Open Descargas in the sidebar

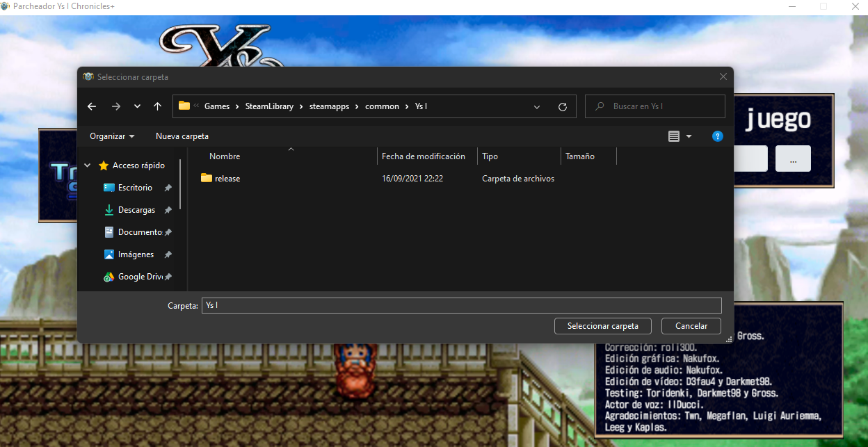[x=136, y=210]
